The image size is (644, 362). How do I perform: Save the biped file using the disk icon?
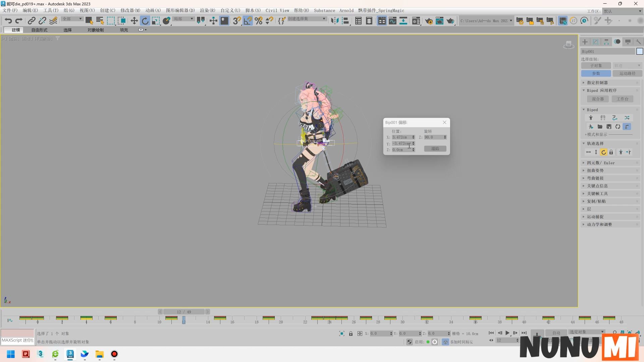pyautogui.click(x=609, y=127)
